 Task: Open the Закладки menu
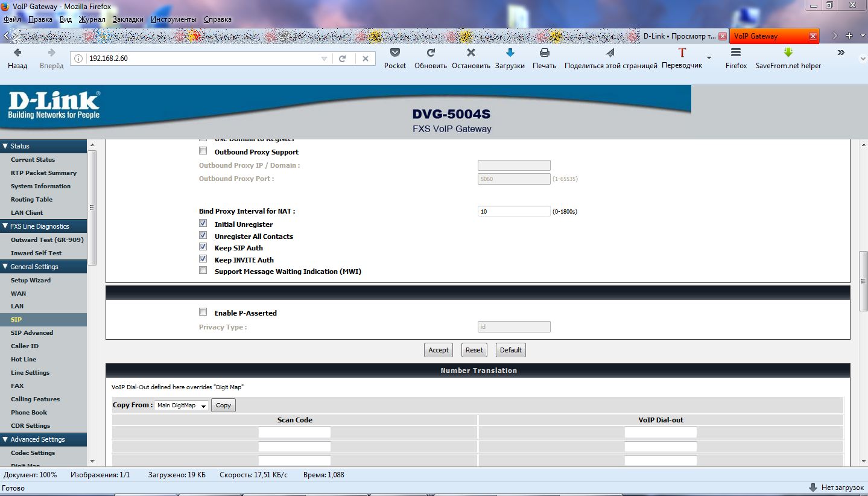tap(128, 19)
